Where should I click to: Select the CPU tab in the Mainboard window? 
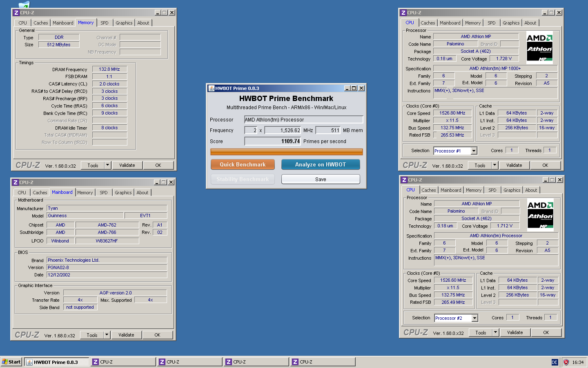[x=22, y=193]
